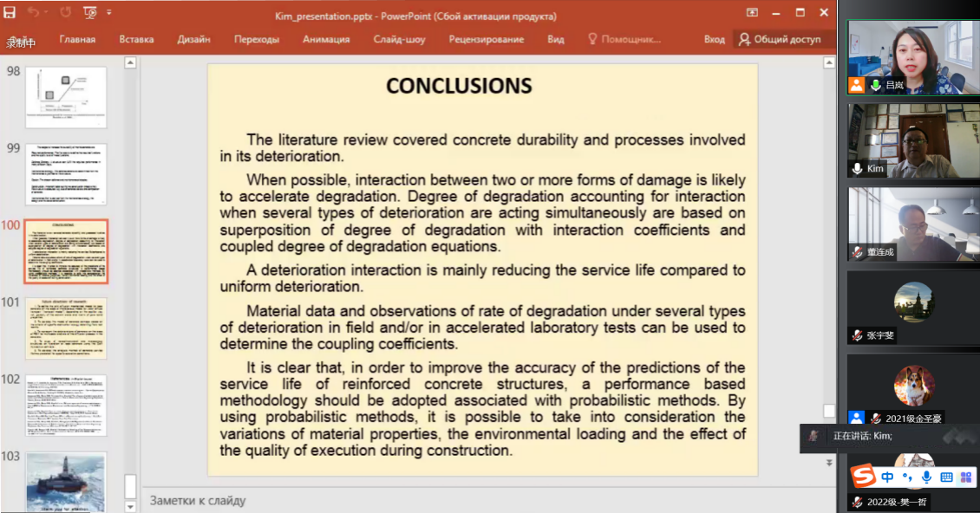
Task: Toggle Chinese/English input mode button
Action: (x=887, y=477)
